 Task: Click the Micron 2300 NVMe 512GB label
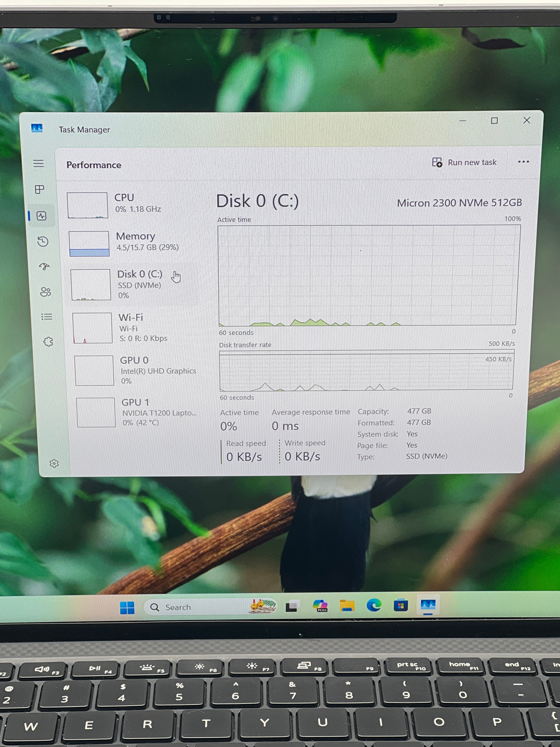pos(459,203)
